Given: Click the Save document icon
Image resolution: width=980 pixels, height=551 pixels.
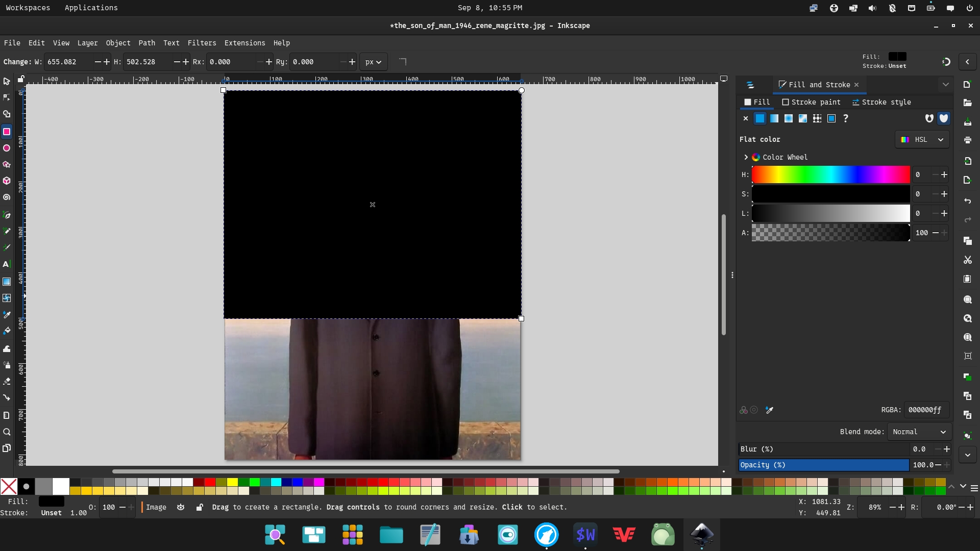Looking at the screenshot, I should tap(967, 122).
